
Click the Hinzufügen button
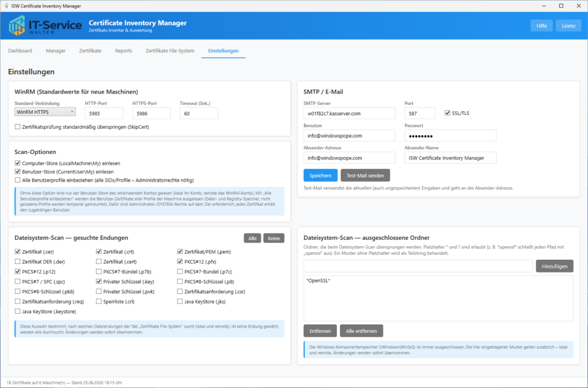pyautogui.click(x=554, y=266)
